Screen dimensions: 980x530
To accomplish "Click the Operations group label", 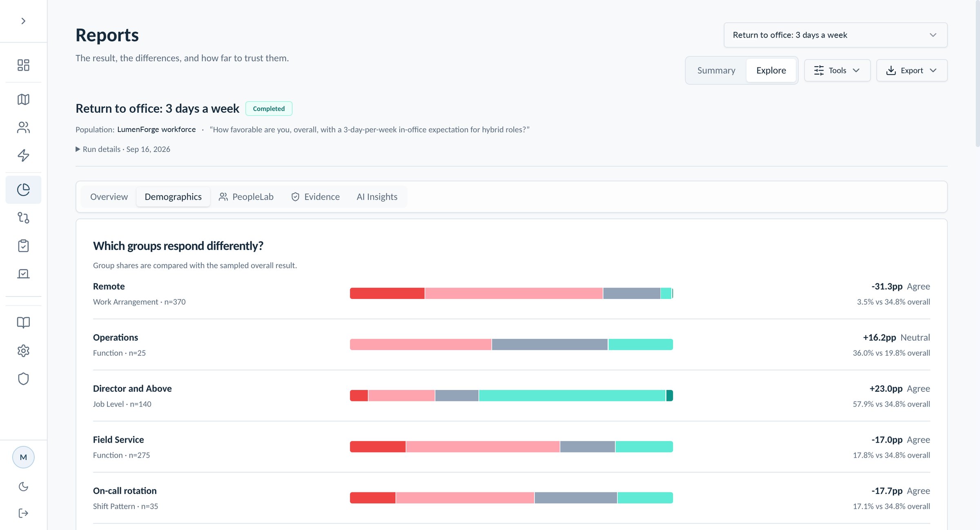I will [116, 338].
